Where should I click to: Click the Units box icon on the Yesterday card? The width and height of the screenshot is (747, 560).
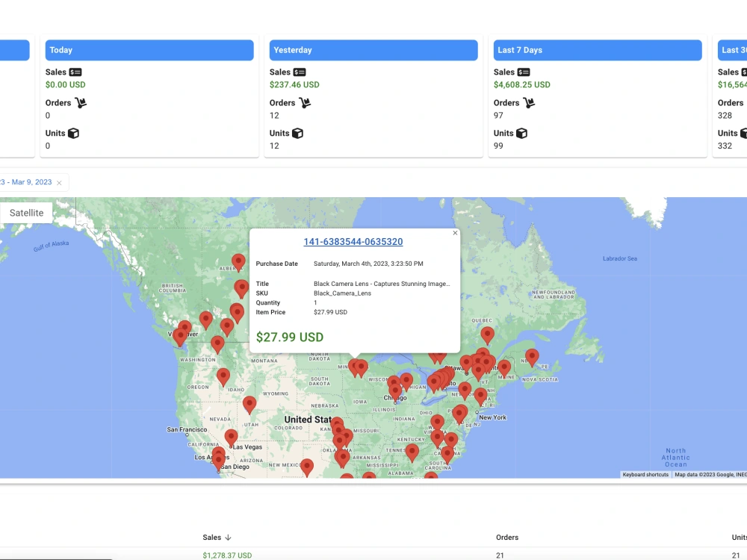(x=299, y=133)
